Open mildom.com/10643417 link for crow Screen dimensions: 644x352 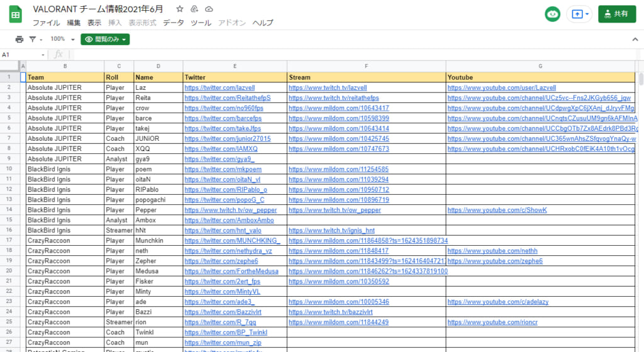point(338,108)
